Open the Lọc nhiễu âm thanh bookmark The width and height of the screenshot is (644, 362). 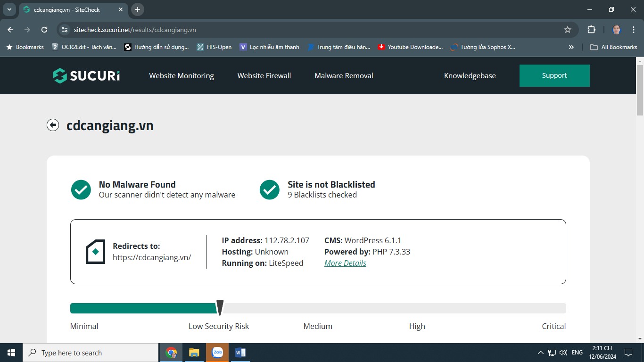270,47
